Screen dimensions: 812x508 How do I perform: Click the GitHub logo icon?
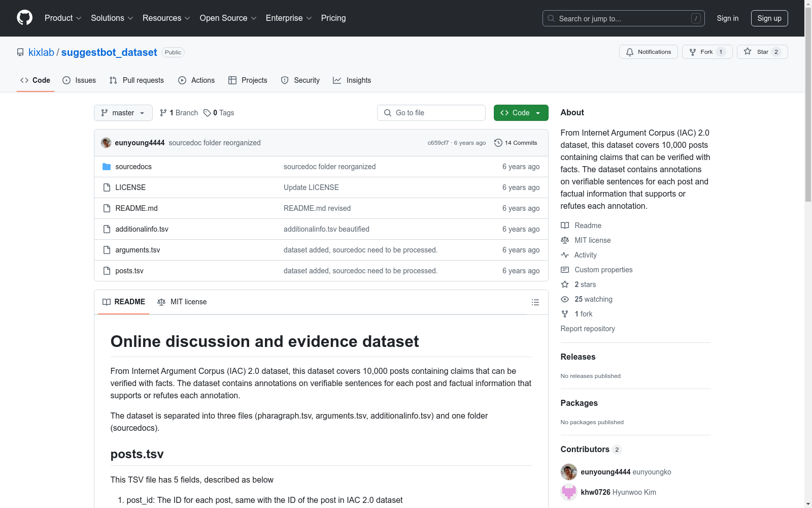tap(24, 18)
